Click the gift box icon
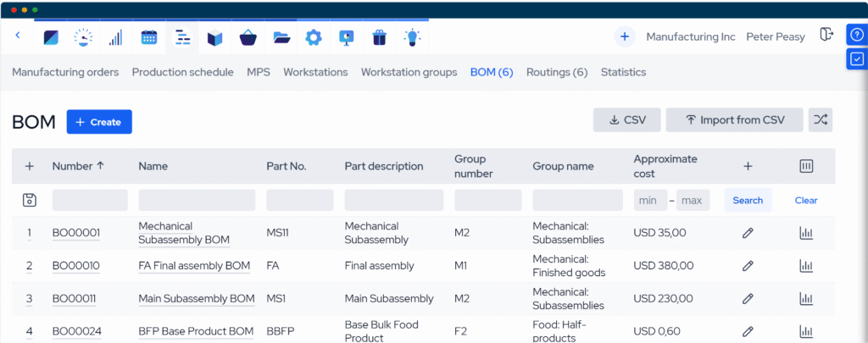Screen dimensions: 868x343 coord(379,37)
